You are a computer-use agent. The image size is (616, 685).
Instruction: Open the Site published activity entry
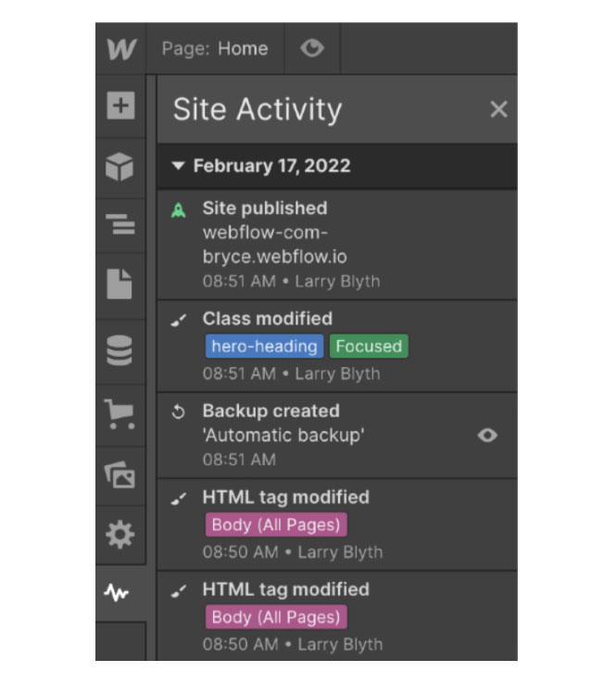[337, 244]
